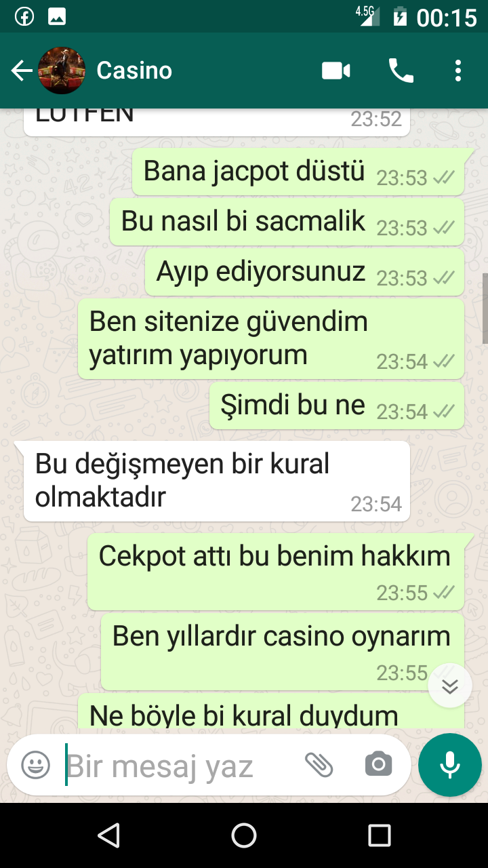Open the recent apps square button
This screenshot has height=868, width=488.
pos(380,835)
